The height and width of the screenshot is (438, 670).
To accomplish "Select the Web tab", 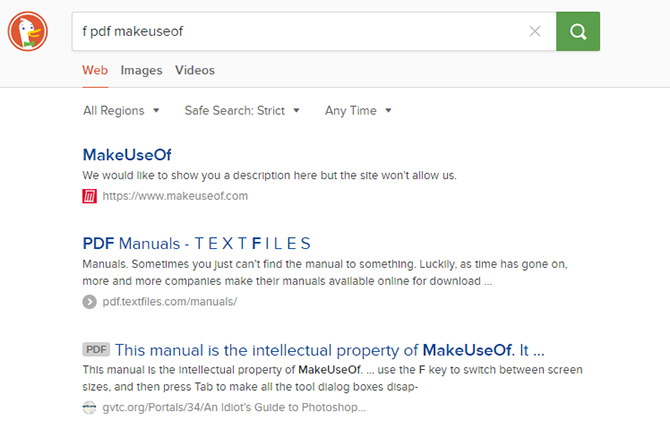I will tap(95, 70).
